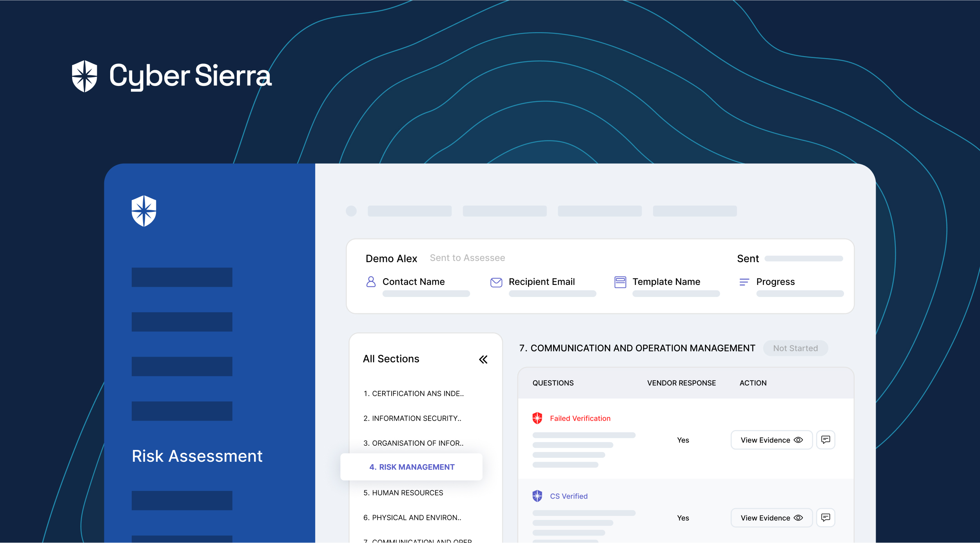
Task: Open comment for Failed Verification question
Action: click(826, 440)
